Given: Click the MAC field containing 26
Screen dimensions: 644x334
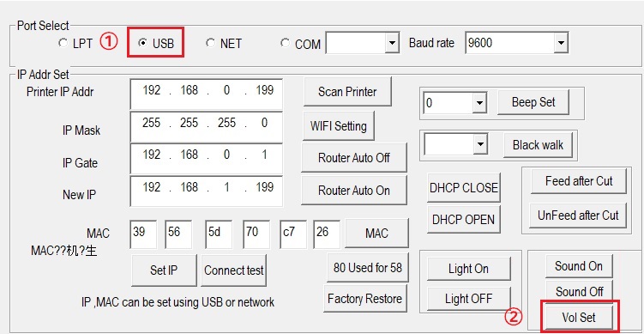Looking at the screenshot, I should (x=327, y=234).
